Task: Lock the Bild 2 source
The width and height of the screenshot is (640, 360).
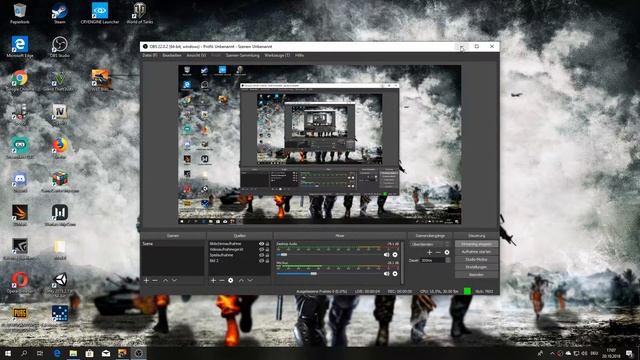Action: tap(267, 260)
